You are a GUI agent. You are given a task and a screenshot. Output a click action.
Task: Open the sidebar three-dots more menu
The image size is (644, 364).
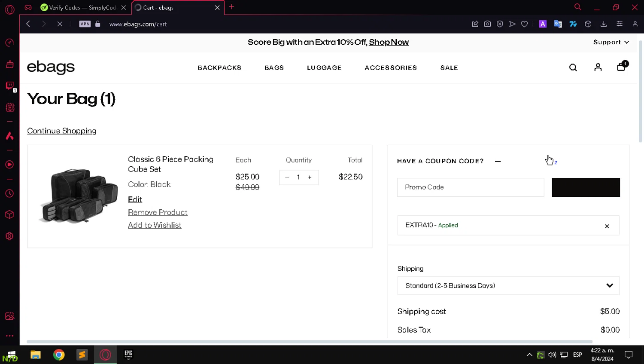(x=9, y=336)
